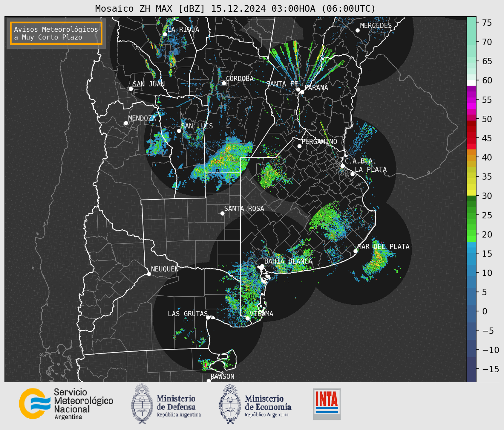Click the CÓRDOBA label text
The width and height of the screenshot is (504, 430).
pos(240,78)
